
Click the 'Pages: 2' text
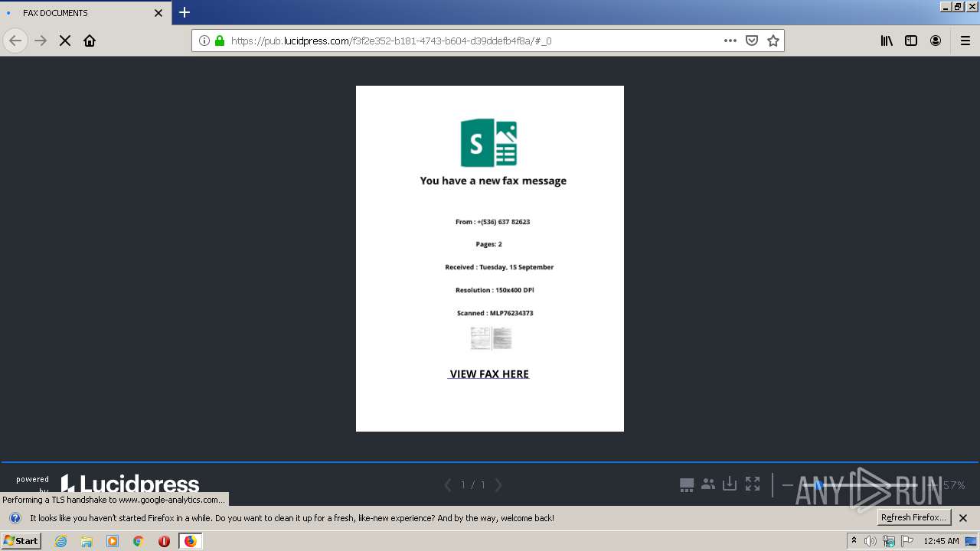pos(488,244)
